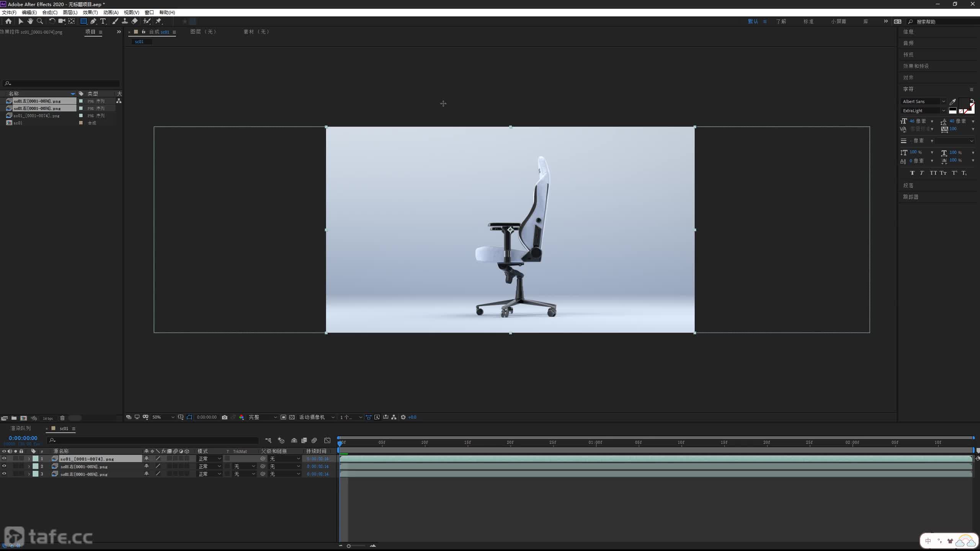Viewport: 980px width, 551px height.
Task: Open the composition flowchart icon in viewer
Action: coord(394,417)
